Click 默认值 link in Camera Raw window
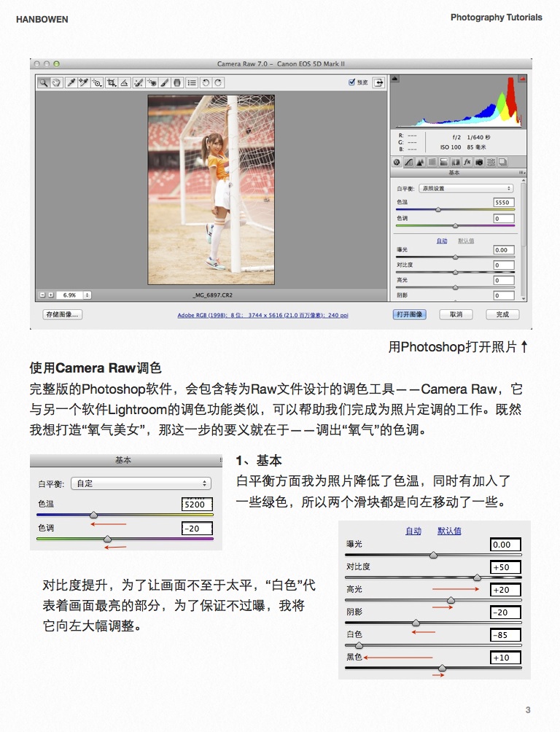Image resolution: width=560 pixels, height=732 pixels. (466, 241)
